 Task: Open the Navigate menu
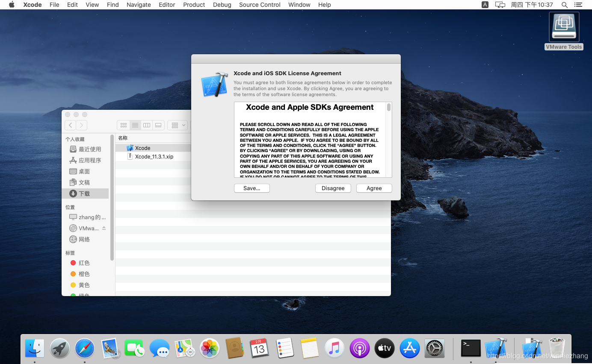(139, 5)
